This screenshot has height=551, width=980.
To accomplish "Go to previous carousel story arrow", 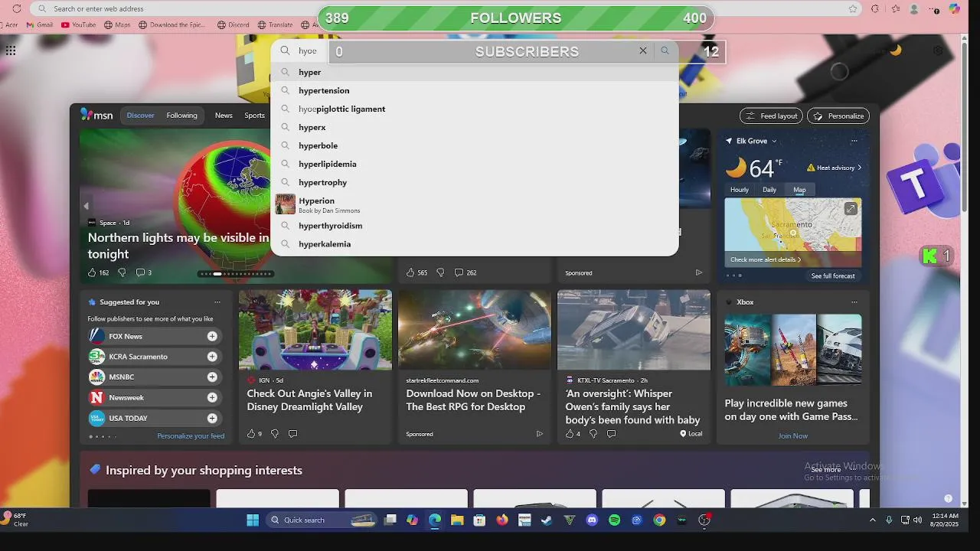I will click(x=86, y=206).
